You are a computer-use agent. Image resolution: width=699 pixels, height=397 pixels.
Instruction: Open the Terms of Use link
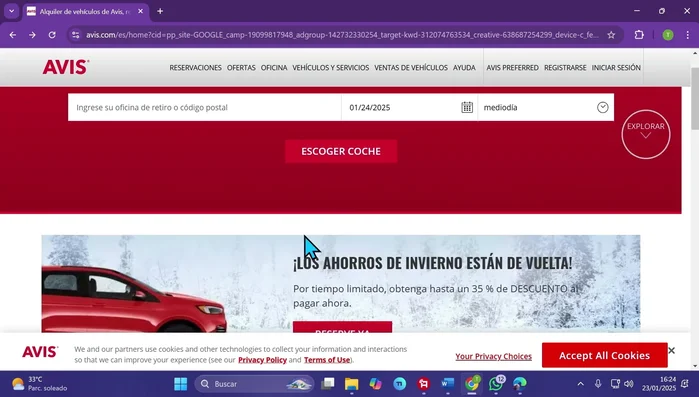[x=327, y=360]
